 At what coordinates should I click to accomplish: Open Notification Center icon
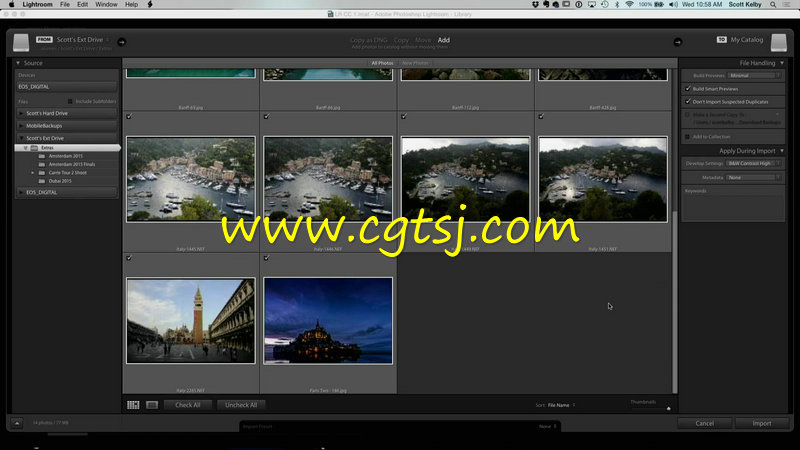(787, 5)
